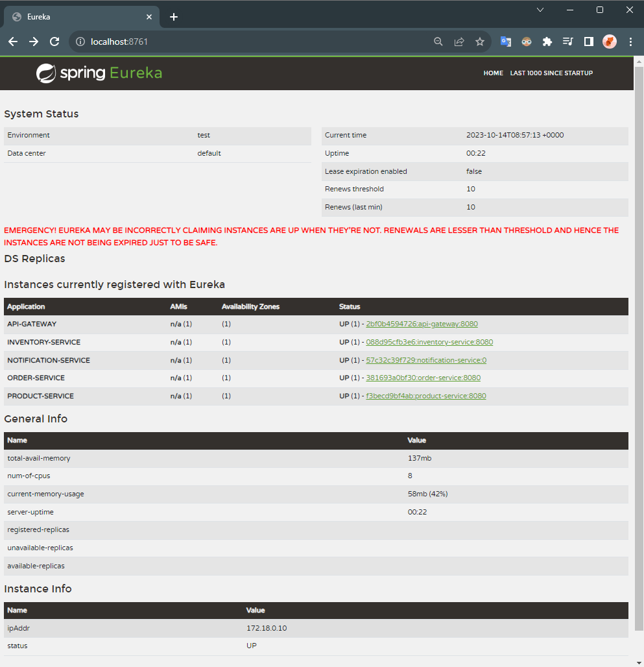644x667 pixels.
Task: Click the total-avail-memory value 137mb
Action: [420, 458]
